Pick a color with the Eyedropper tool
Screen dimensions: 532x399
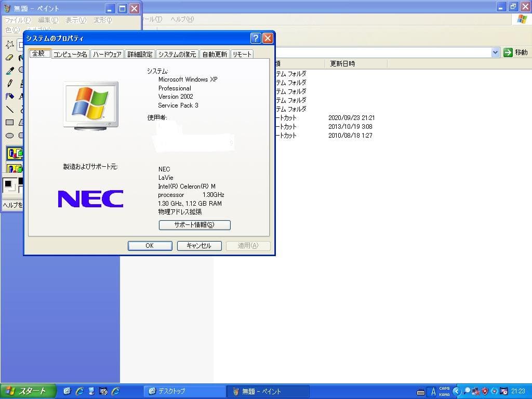click(9, 70)
